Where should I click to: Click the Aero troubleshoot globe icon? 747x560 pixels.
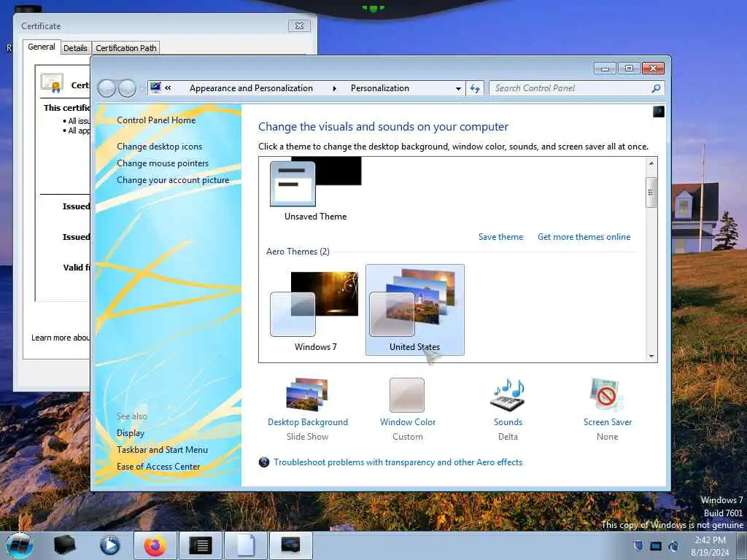pos(264,462)
